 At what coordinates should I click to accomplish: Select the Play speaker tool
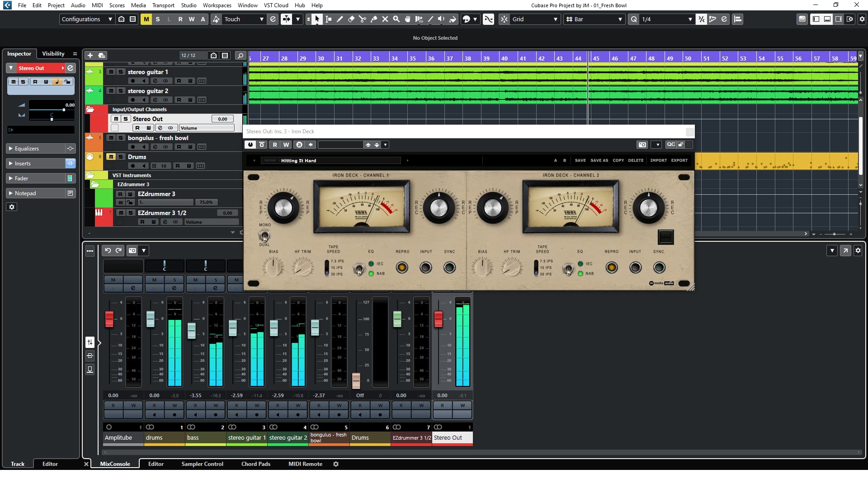[441, 19]
